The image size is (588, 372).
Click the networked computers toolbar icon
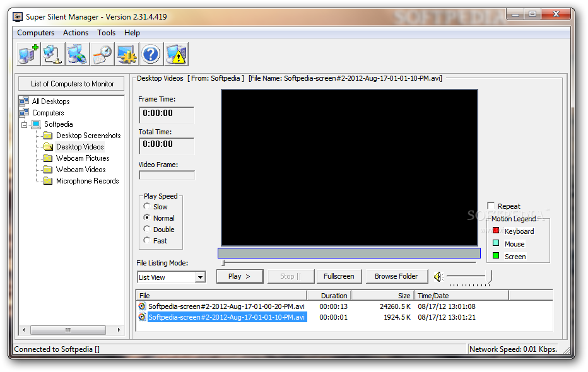click(x=53, y=54)
